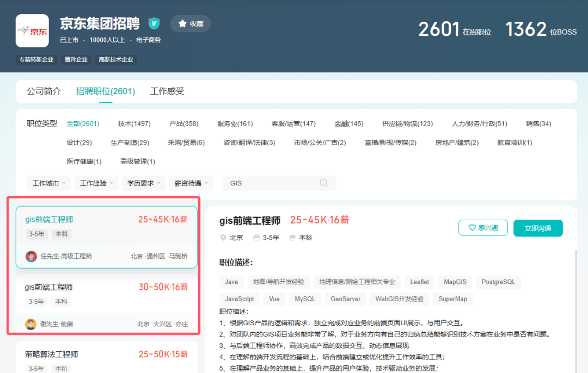Filter by 咨询/翻译/法律(3) job type
The image size is (588, 373).
click(x=249, y=142)
